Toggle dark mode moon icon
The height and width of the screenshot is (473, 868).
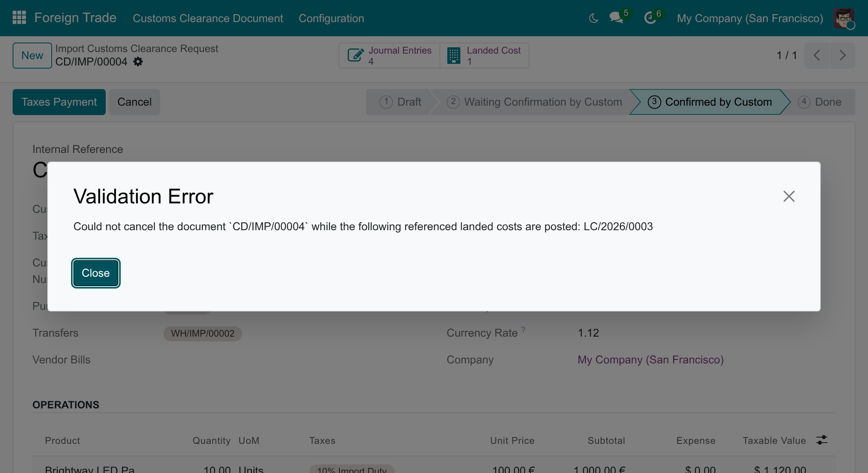pyautogui.click(x=593, y=18)
